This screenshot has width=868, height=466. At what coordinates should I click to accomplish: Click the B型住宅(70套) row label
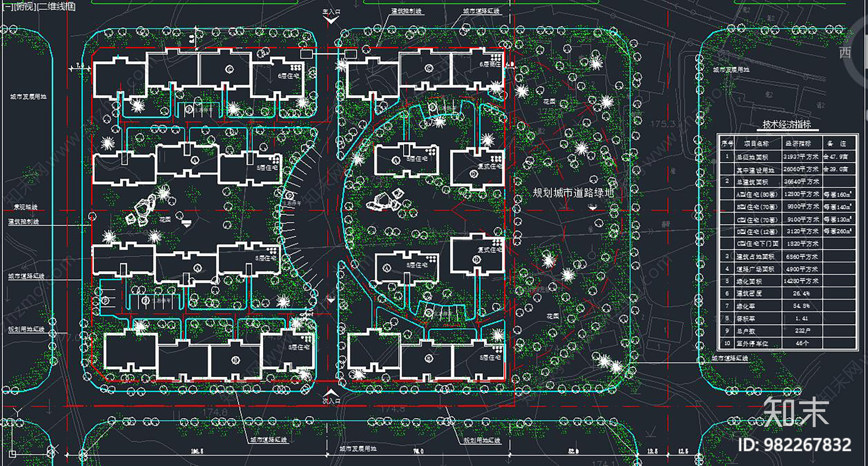[757, 207]
